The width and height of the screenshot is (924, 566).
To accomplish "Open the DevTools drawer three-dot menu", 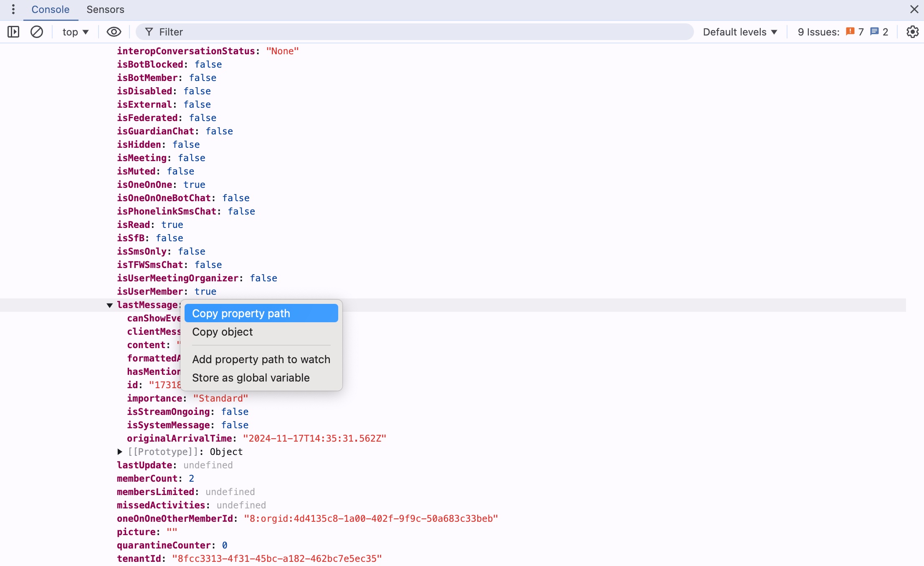I will [13, 9].
